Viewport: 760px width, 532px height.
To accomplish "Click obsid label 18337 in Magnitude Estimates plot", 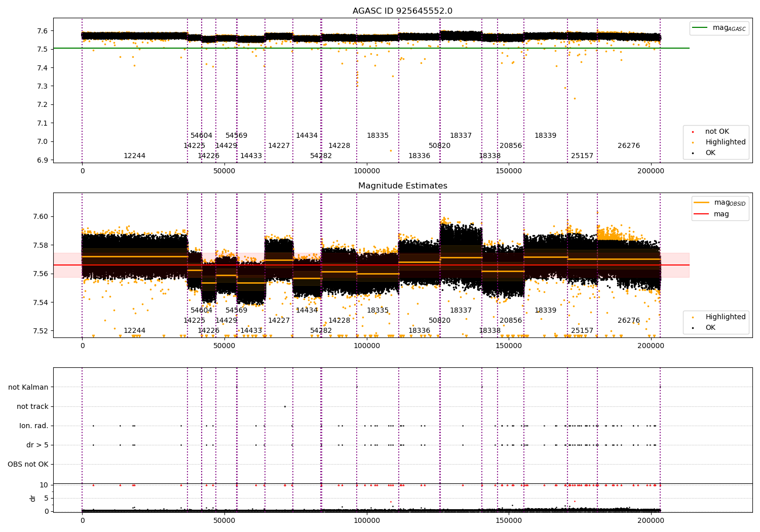I will tap(461, 311).
